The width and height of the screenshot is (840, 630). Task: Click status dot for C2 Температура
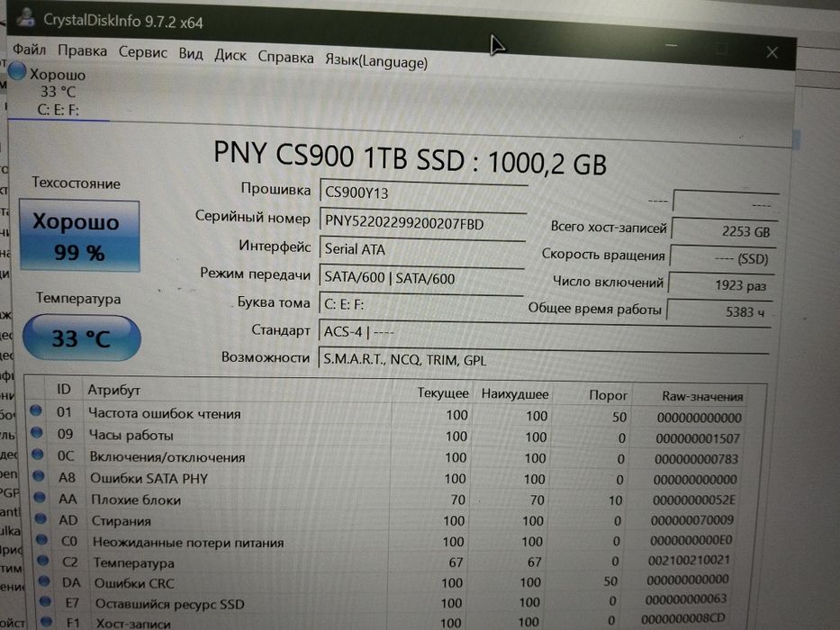(x=43, y=561)
